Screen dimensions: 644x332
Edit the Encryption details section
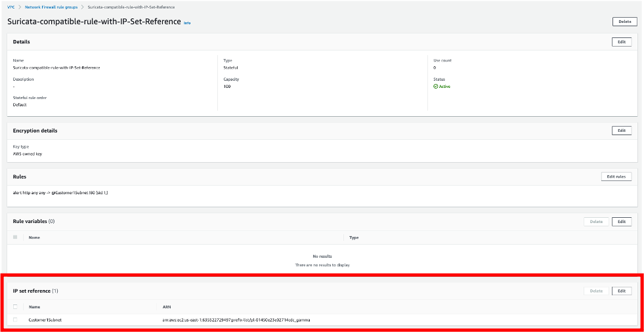[x=622, y=131]
